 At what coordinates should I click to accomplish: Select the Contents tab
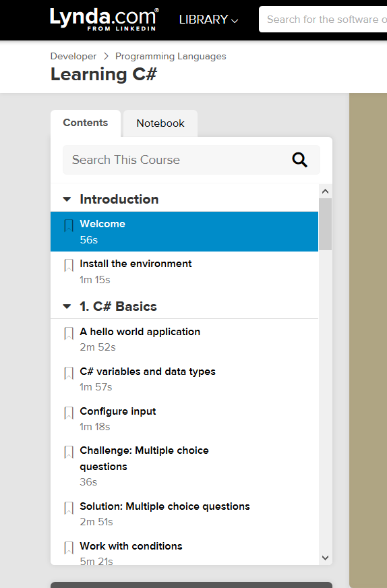pyautogui.click(x=86, y=123)
